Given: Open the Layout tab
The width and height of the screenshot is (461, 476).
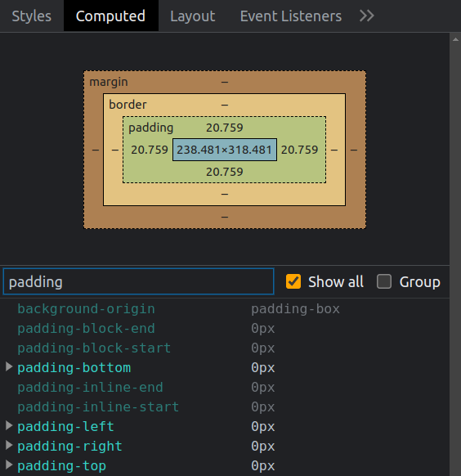Looking at the screenshot, I should point(193,16).
